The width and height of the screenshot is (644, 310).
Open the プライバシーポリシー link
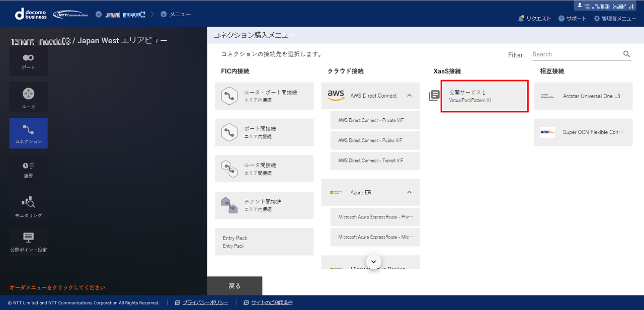click(x=205, y=302)
